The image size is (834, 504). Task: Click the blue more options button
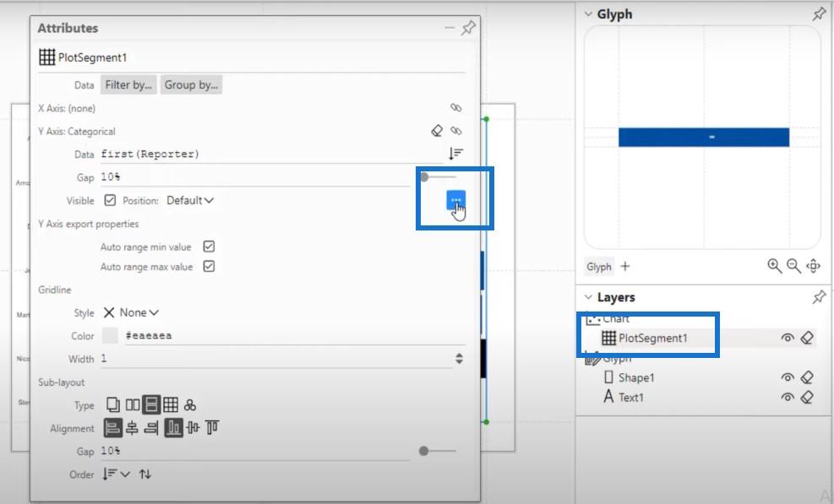[455, 200]
